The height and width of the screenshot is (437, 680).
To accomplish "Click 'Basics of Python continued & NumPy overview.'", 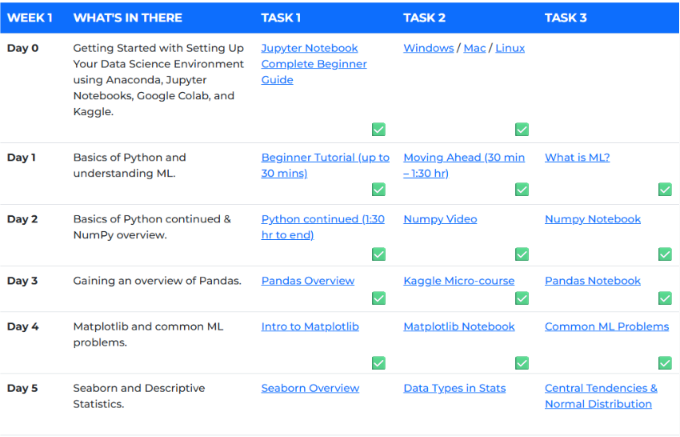I will (x=152, y=227).
